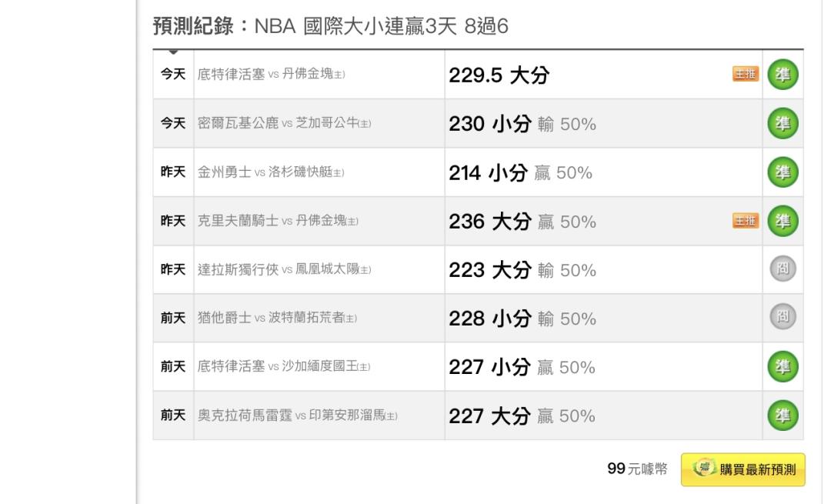Open 奧克拉荷馬雷霆 vs 印第安那溜馬 matchup

pyautogui.click(x=297, y=416)
